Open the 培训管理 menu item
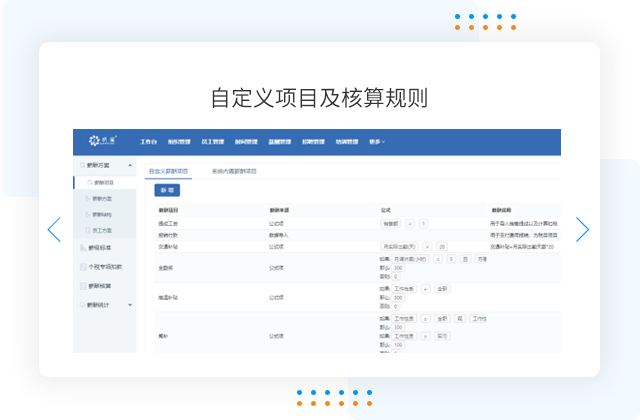This screenshot has height=420, width=640. (x=348, y=142)
